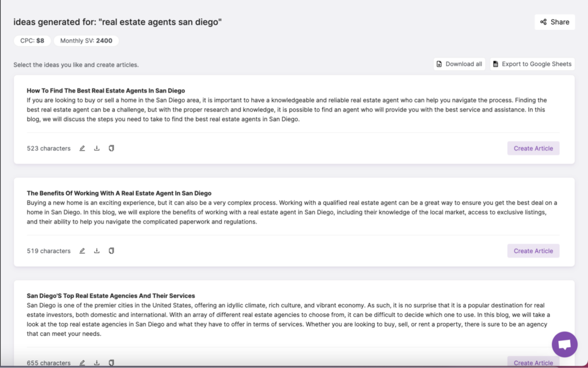Edit the San Diego agencies idea
The image size is (588, 368).
82,363
